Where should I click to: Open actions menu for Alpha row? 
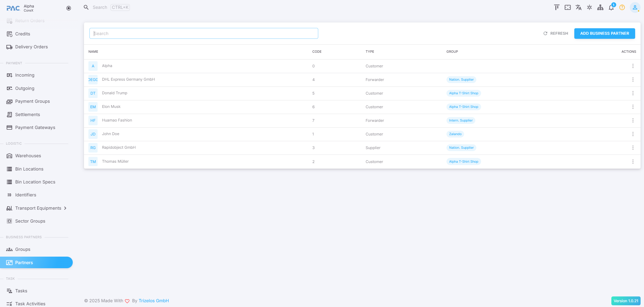click(x=632, y=66)
